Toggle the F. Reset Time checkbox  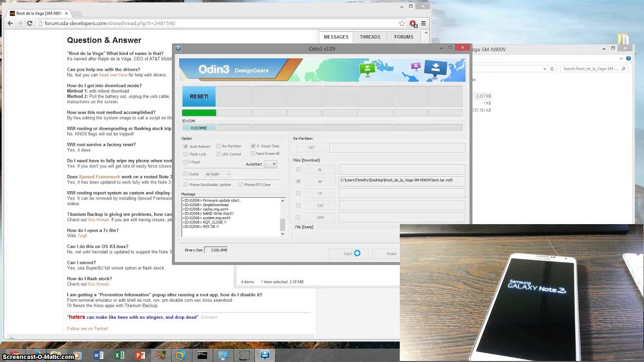253,146
